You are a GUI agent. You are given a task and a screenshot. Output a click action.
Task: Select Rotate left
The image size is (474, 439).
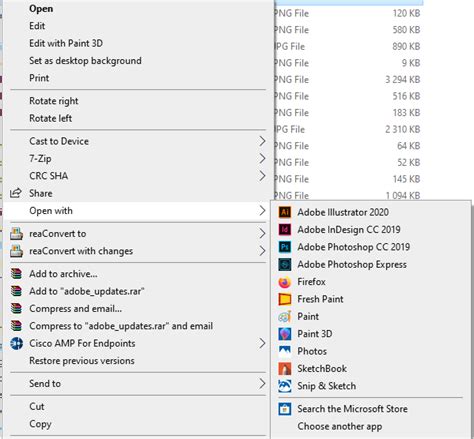pos(51,118)
